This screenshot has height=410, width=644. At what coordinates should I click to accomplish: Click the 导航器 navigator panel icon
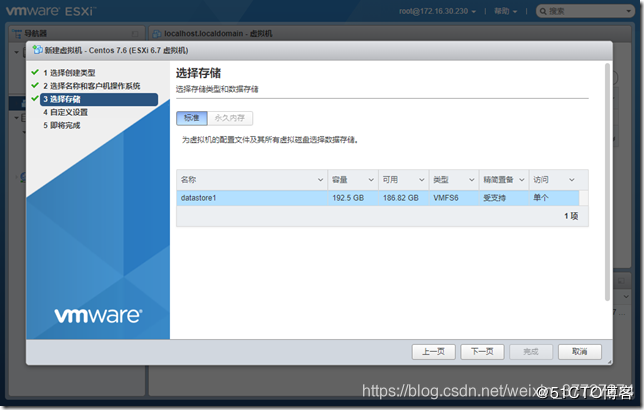click(x=18, y=33)
